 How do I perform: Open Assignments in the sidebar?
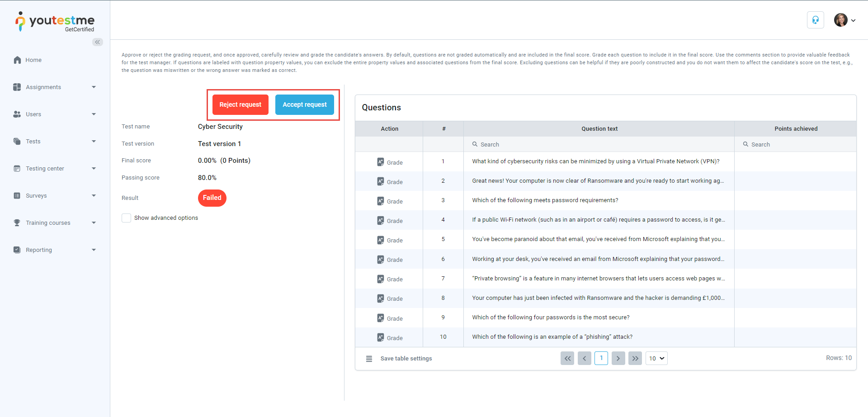(x=43, y=87)
